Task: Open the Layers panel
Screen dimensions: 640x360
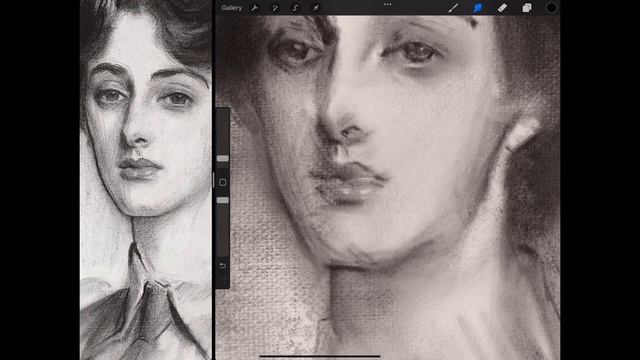Action: [527, 8]
